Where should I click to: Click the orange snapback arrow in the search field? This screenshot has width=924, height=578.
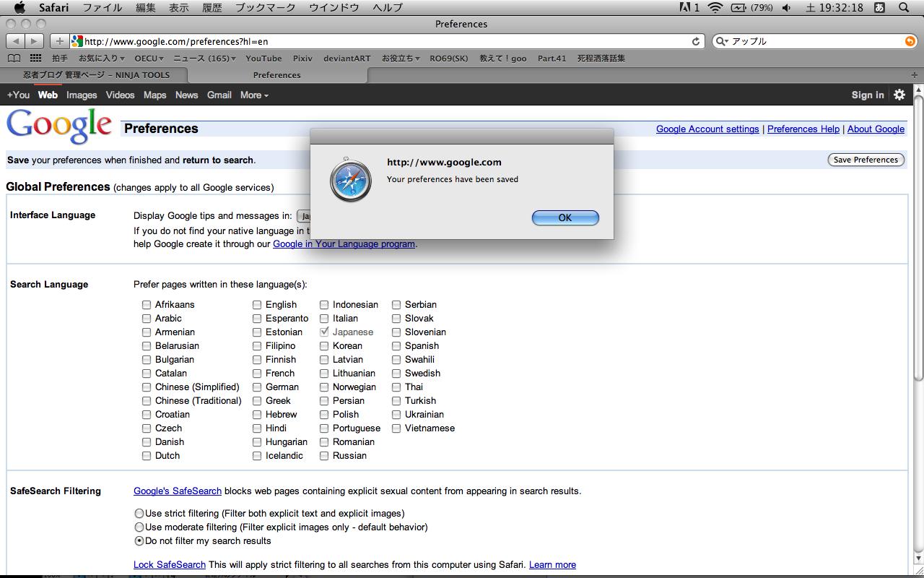tap(910, 41)
